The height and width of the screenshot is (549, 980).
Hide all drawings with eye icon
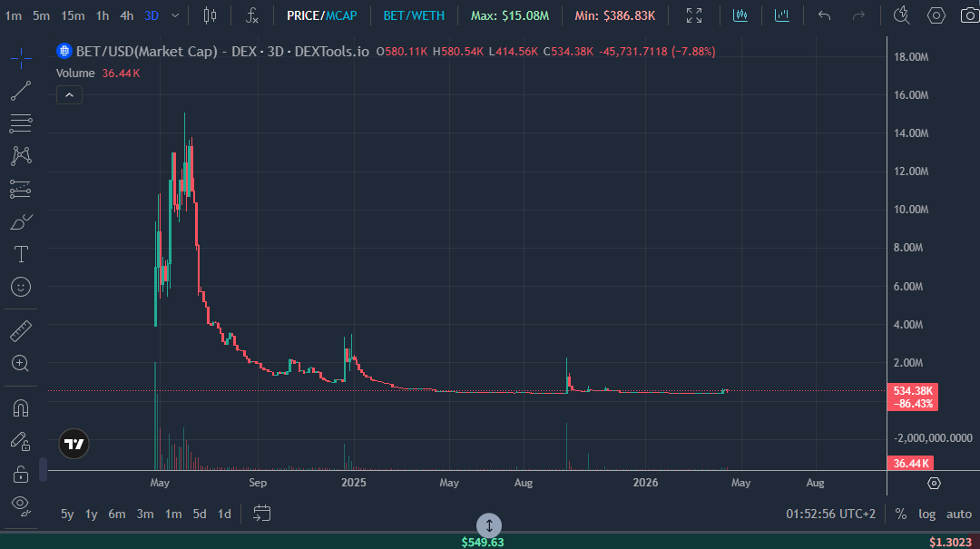21,505
